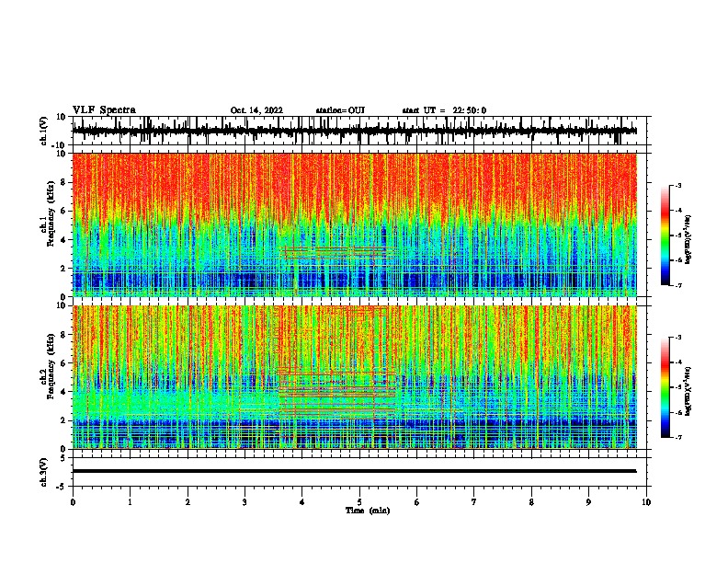Click the log(PSD) label beside ch.1 color bar
Viewport: 728px width, 563px height.
[688, 240]
